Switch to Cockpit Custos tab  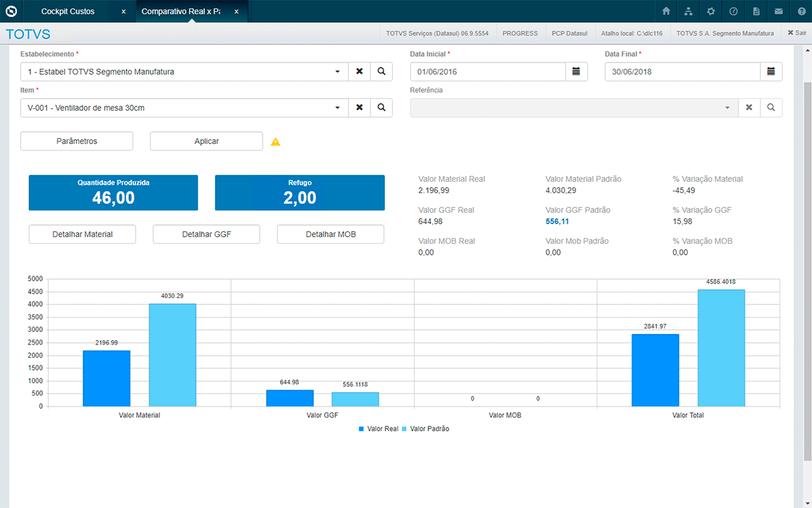(x=68, y=11)
